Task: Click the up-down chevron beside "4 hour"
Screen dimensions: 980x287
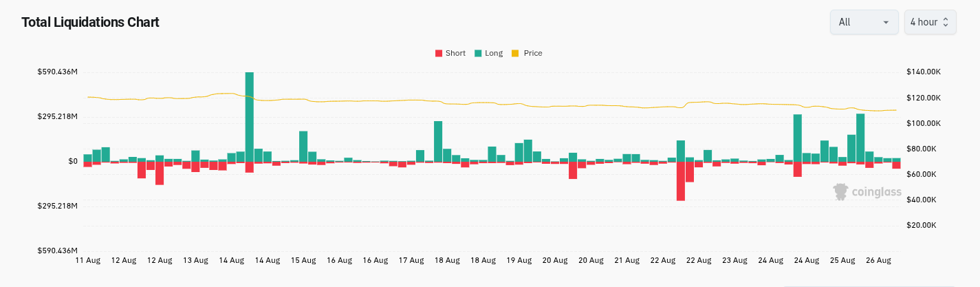Action: click(x=946, y=22)
